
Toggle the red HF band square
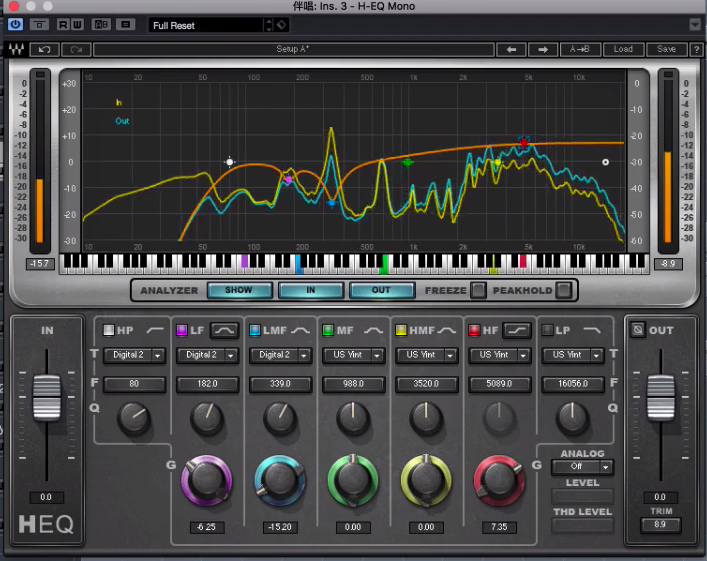(x=474, y=330)
